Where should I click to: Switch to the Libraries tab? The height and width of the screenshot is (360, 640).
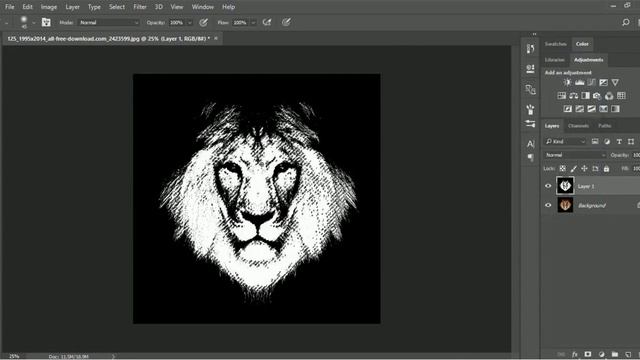(x=554, y=60)
